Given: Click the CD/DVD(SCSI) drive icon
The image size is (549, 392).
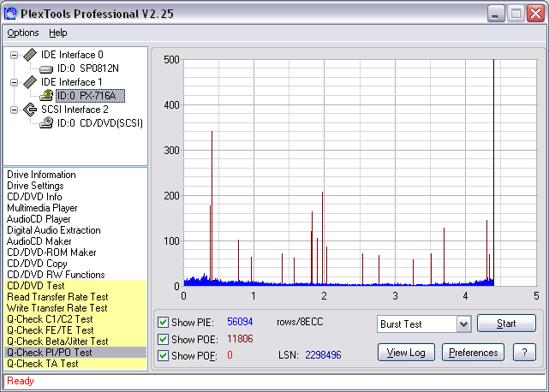Looking at the screenshot, I should point(46,123).
